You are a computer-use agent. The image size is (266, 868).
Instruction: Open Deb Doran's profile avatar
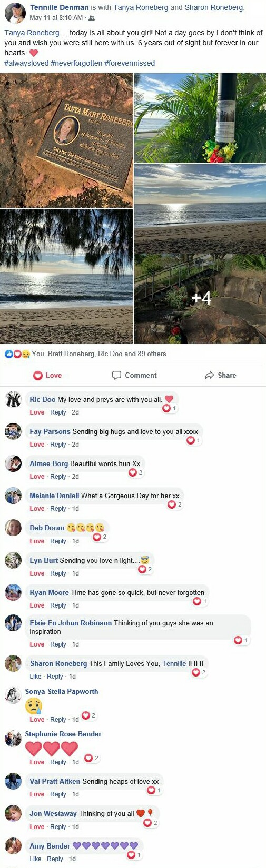(13, 528)
